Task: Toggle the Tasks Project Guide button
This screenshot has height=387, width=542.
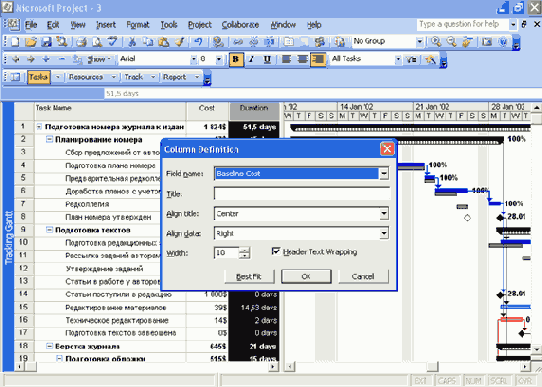Action: coord(39,77)
